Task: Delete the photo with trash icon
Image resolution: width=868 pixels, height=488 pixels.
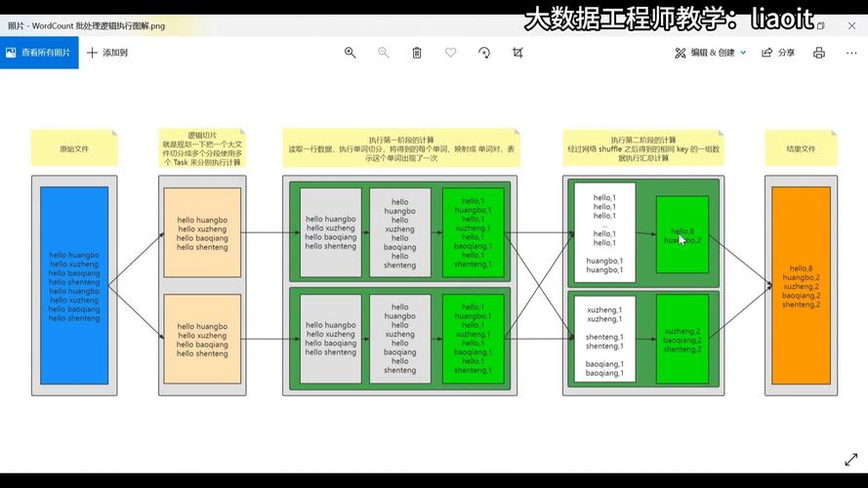Action: tap(417, 53)
